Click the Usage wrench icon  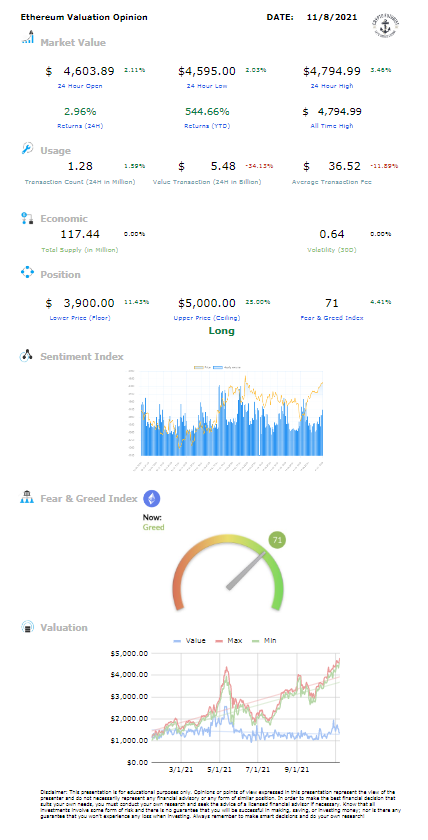point(28,148)
